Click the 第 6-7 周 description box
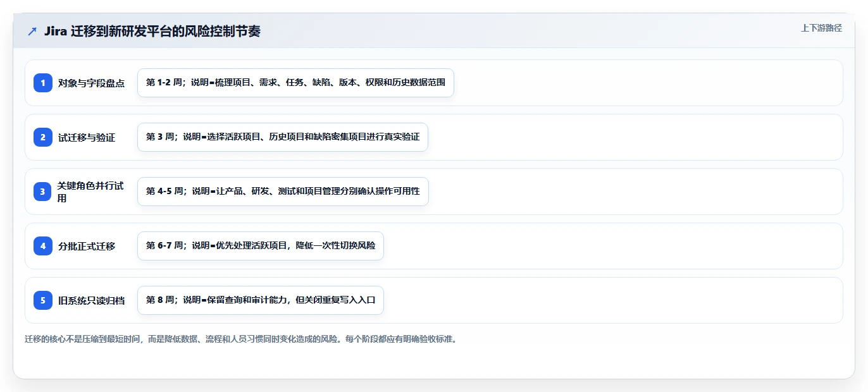 (x=261, y=246)
